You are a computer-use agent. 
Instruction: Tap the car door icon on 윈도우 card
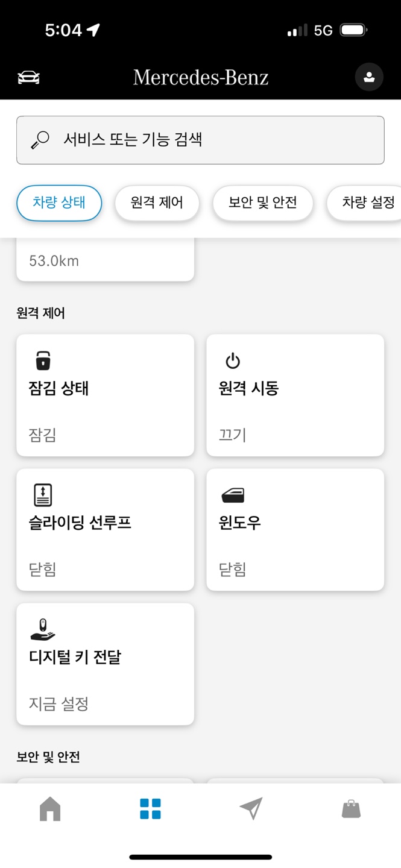pyautogui.click(x=233, y=495)
